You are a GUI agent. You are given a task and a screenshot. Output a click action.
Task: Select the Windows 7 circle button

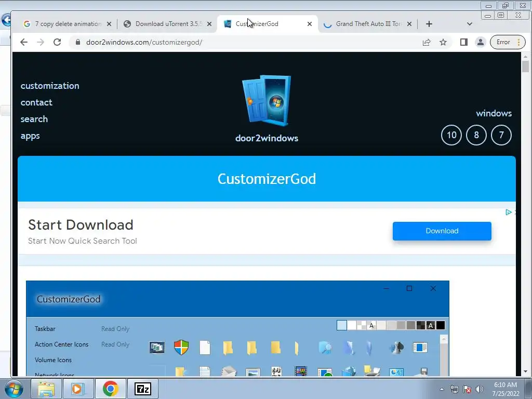(501, 135)
